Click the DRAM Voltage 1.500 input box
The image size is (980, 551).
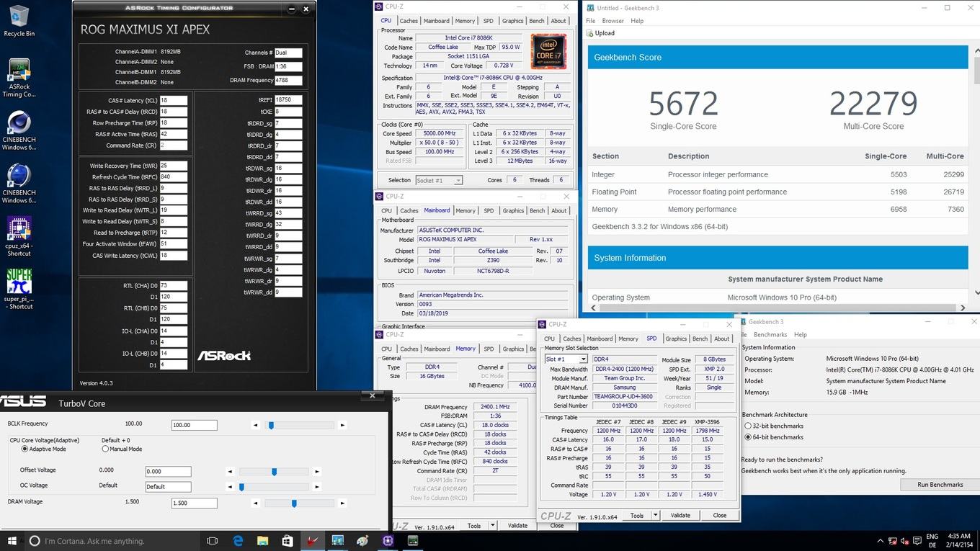[x=194, y=503]
